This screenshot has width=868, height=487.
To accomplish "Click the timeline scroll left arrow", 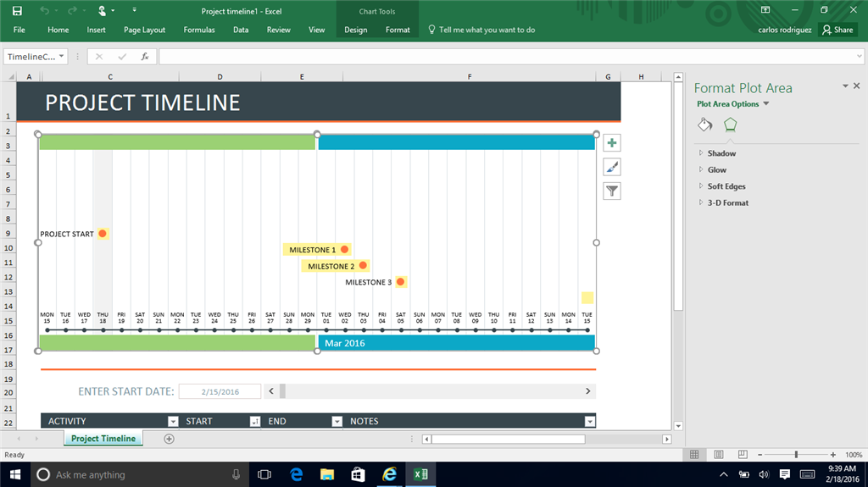I will tap(271, 391).
